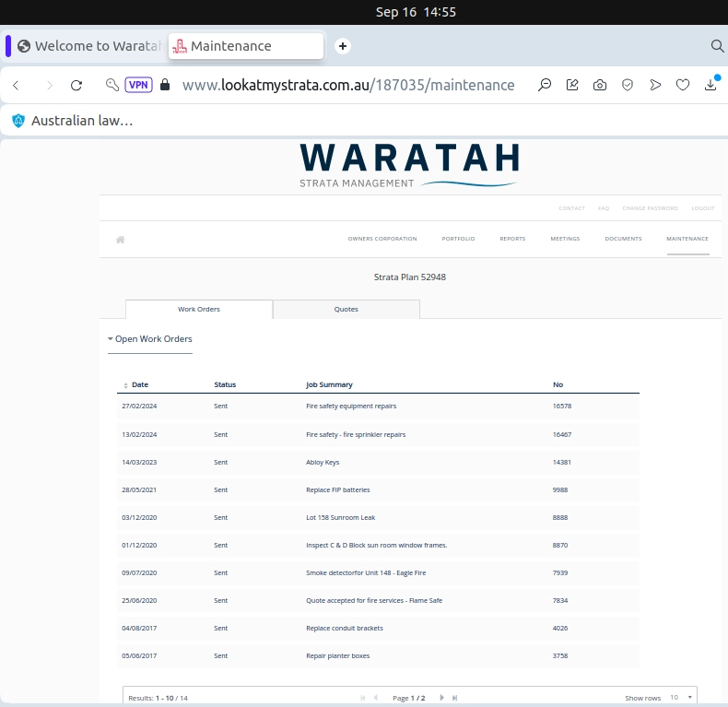This screenshot has height=707, width=728.
Task: Go to next results page arrow
Action: pos(441,698)
